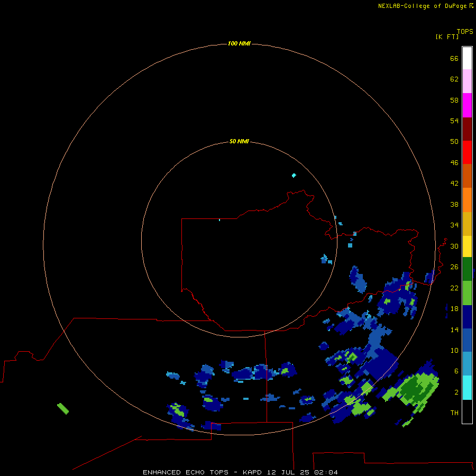Click the bright red 50 kft legend swatch
The height and width of the screenshot is (476, 476).
(467, 152)
